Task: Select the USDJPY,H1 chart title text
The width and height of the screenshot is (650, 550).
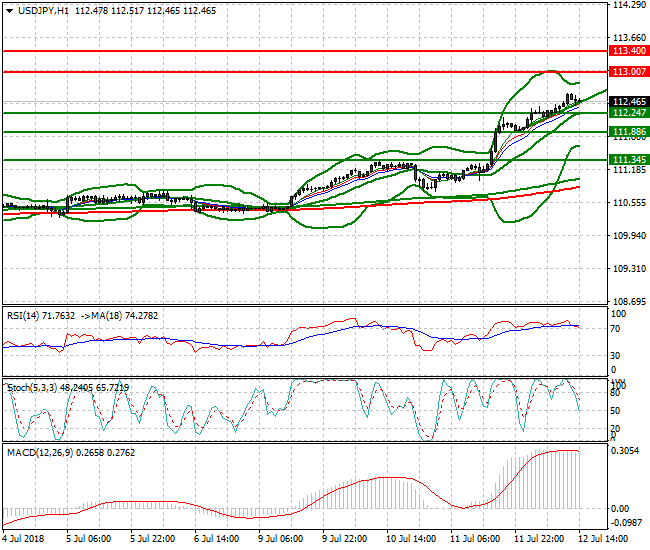Action: [44, 11]
